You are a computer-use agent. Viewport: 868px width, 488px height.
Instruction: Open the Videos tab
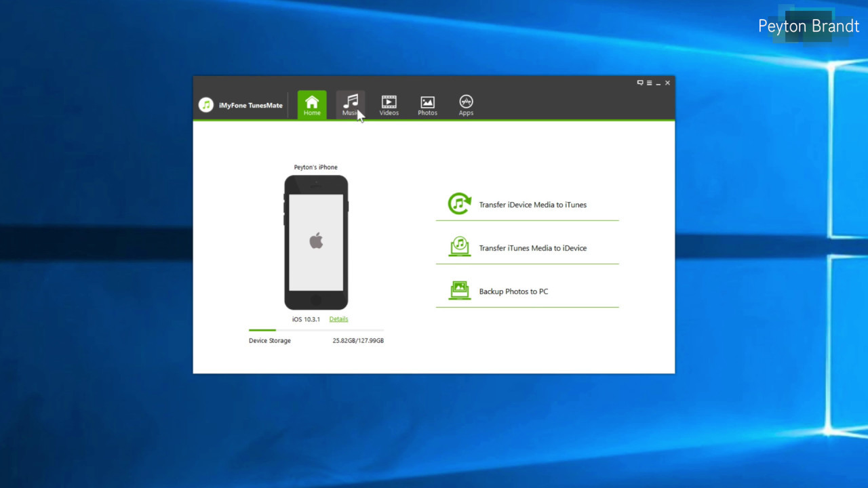point(389,105)
